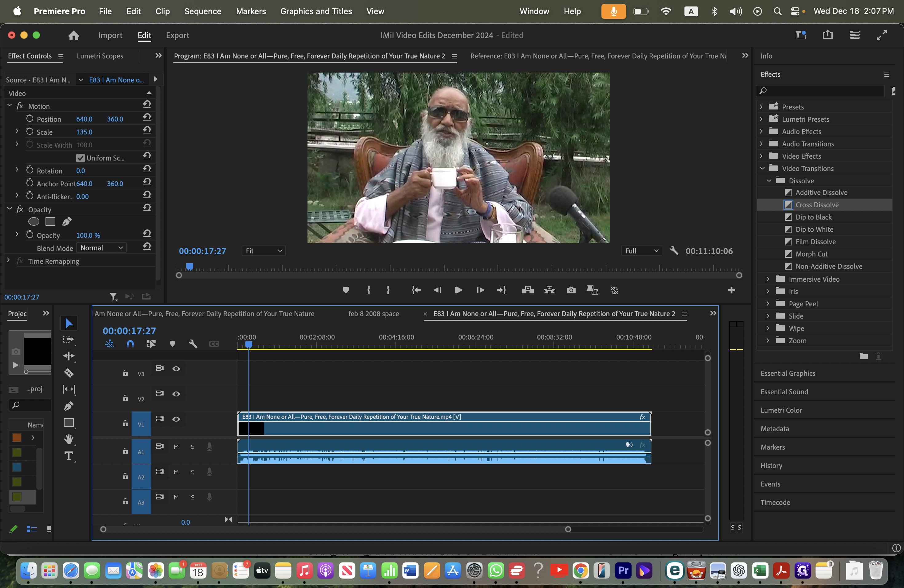Viewport: 904px width, 588px height.
Task: Open Program monitor settings wrench
Action: pos(674,251)
